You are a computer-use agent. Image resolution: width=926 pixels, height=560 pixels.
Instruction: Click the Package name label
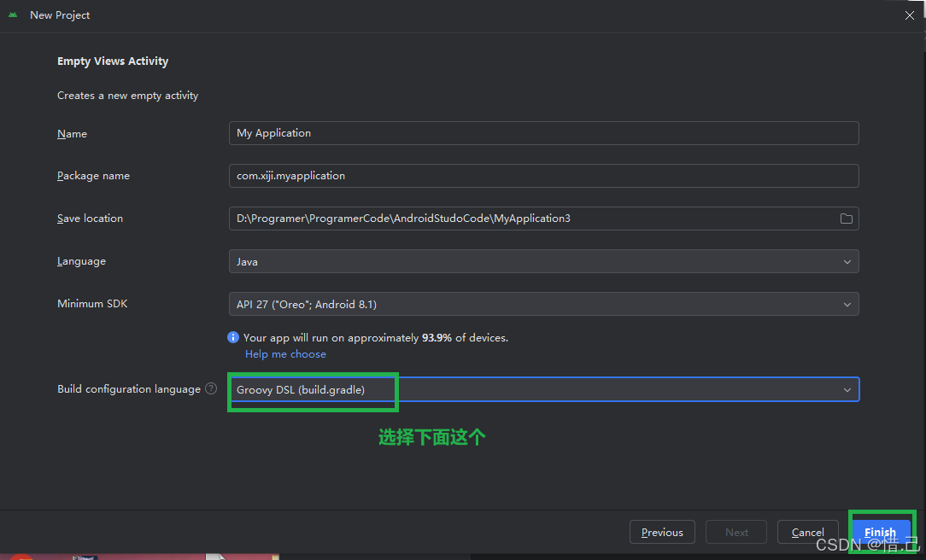pyautogui.click(x=93, y=176)
